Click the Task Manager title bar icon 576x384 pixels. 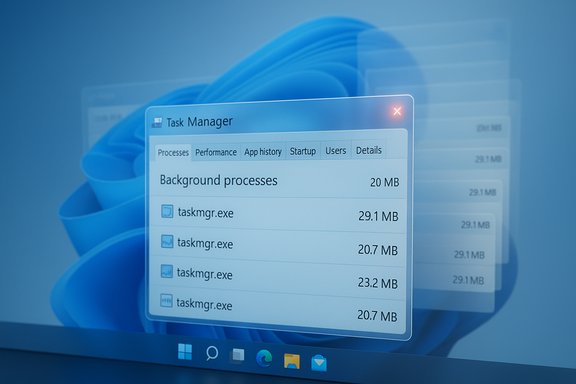(157, 122)
